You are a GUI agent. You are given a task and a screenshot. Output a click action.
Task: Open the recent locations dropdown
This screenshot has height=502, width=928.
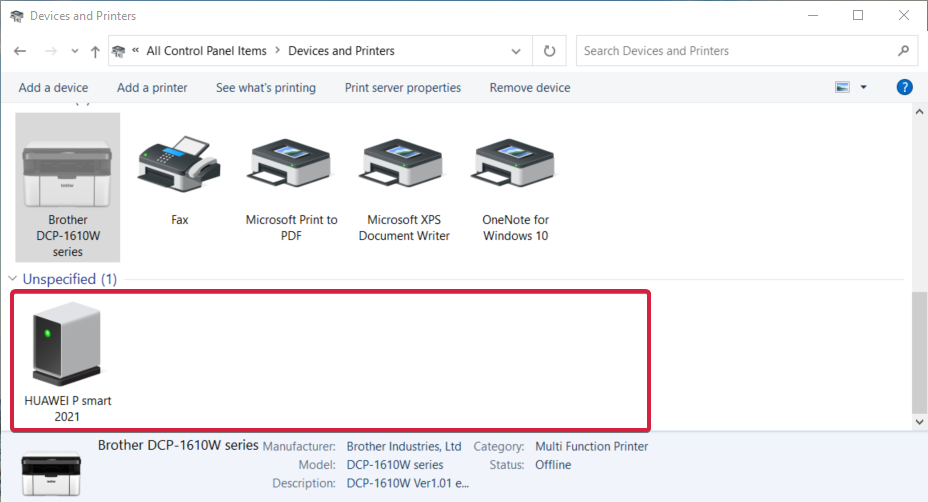coord(75,51)
